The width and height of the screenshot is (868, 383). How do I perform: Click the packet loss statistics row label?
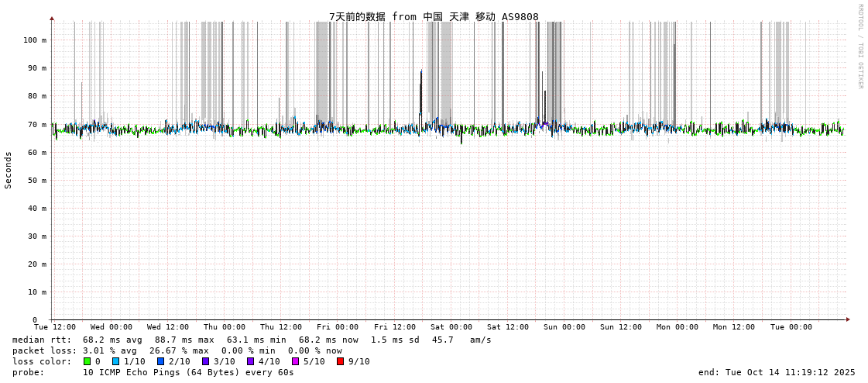[x=44, y=350]
